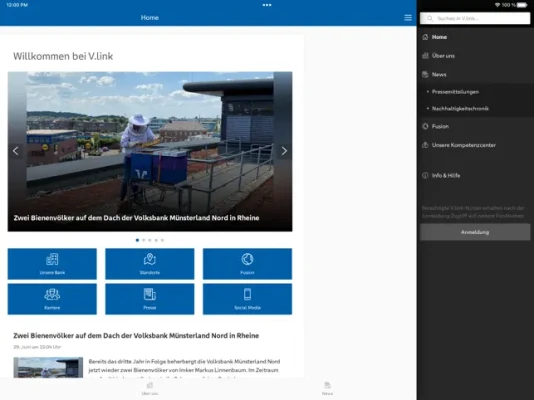Screen dimensions: 534x400
Task: Click the article thumbnail image
Action: pyautogui.click(x=48, y=367)
